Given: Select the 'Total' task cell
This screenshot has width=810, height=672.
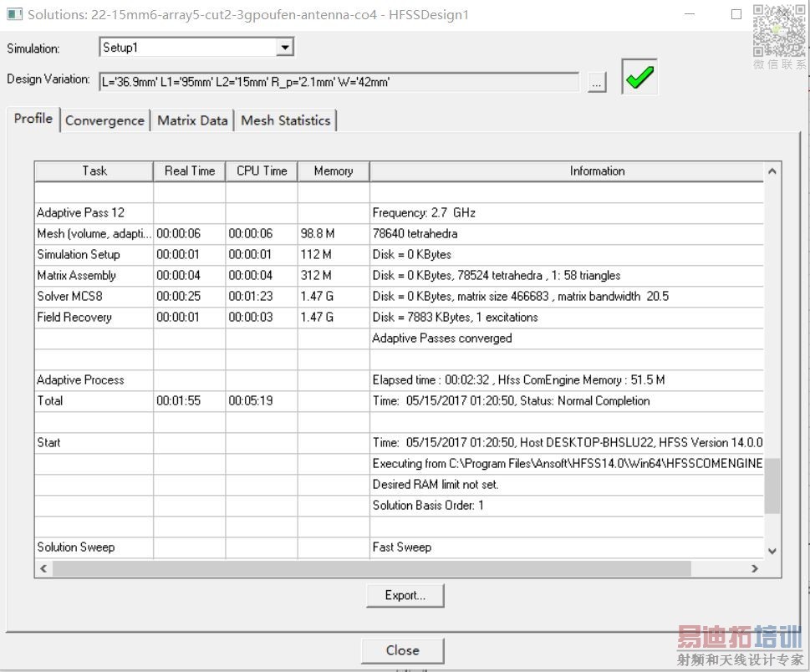Looking at the screenshot, I should coord(94,401).
